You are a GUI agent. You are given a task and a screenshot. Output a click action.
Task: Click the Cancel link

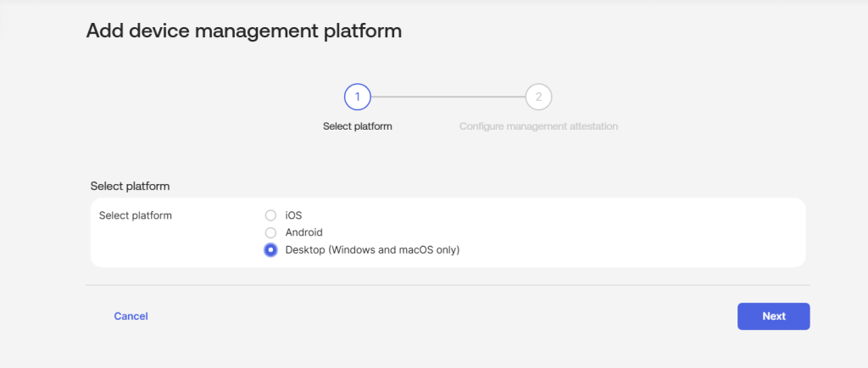pyautogui.click(x=131, y=316)
